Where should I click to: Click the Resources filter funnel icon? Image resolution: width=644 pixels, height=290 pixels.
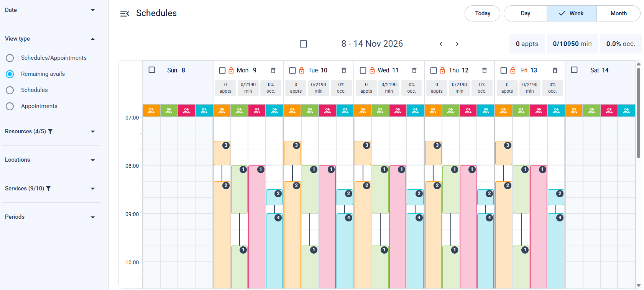pos(50,131)
